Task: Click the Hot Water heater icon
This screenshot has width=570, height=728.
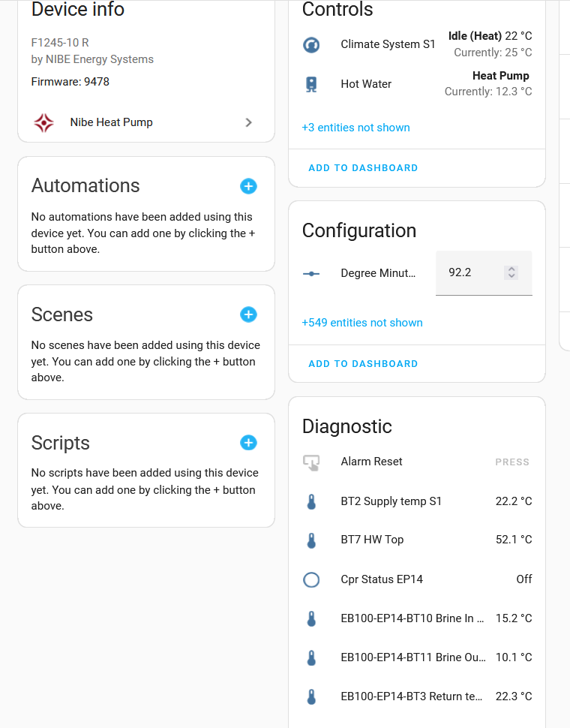Action: pos(311,84)
